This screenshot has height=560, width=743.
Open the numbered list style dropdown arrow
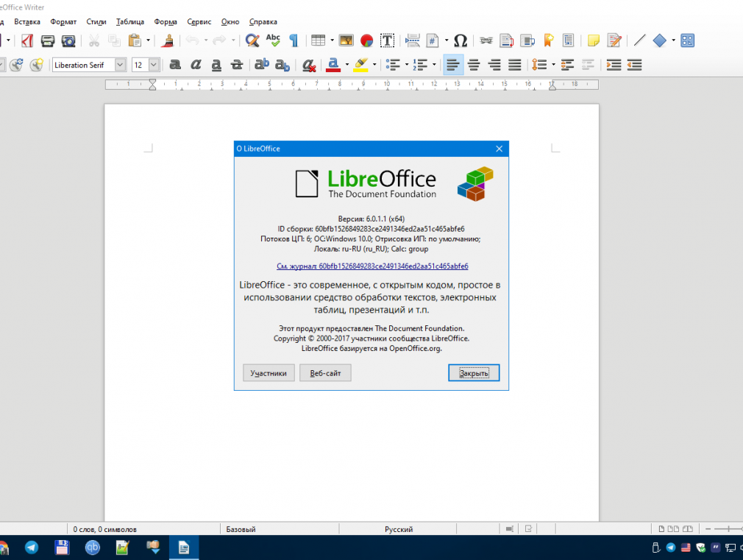pyautogui.click(x=434, y=65)
